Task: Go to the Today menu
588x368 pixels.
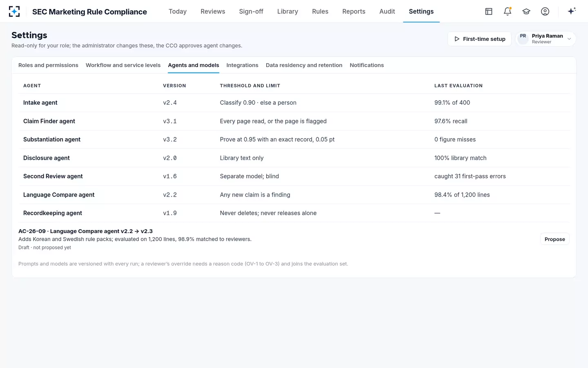Action: [178, 11]
